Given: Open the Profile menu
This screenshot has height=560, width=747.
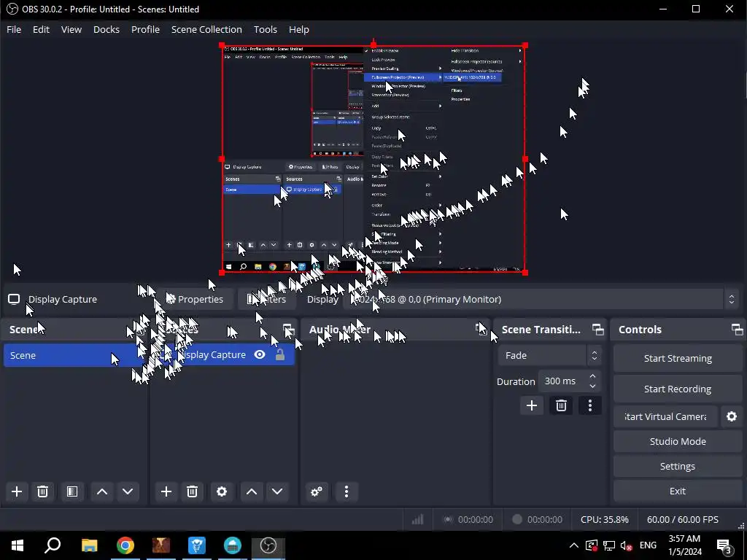Looking at the screenshot, I should 145,29.
